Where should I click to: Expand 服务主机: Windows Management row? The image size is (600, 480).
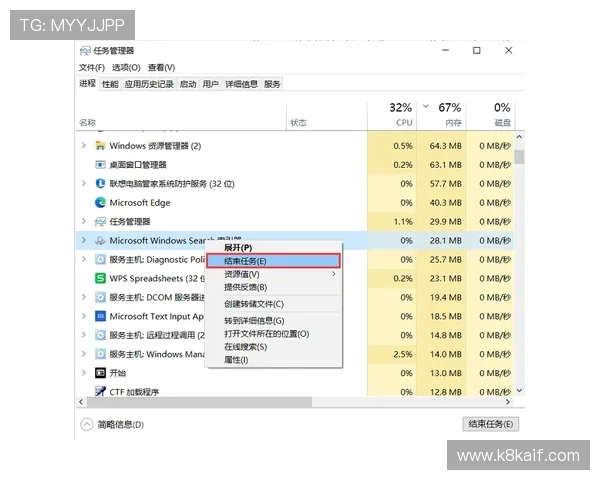click(84, 354)
